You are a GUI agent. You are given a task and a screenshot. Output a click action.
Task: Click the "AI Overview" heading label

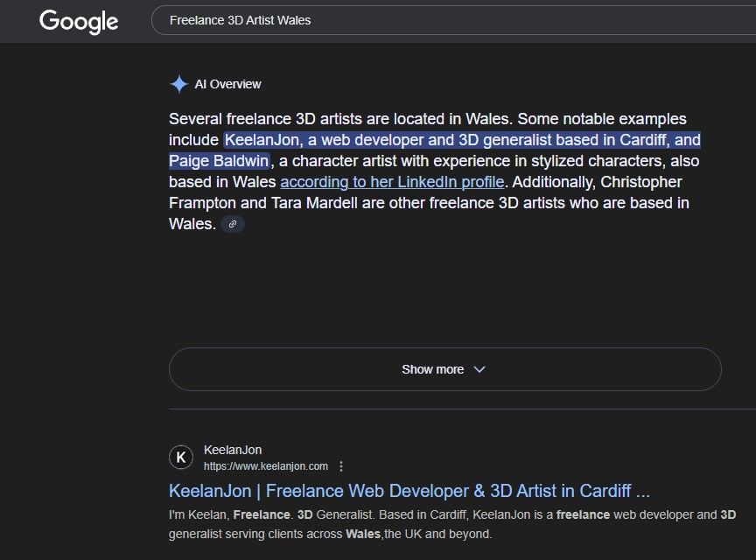click(227, 84)
